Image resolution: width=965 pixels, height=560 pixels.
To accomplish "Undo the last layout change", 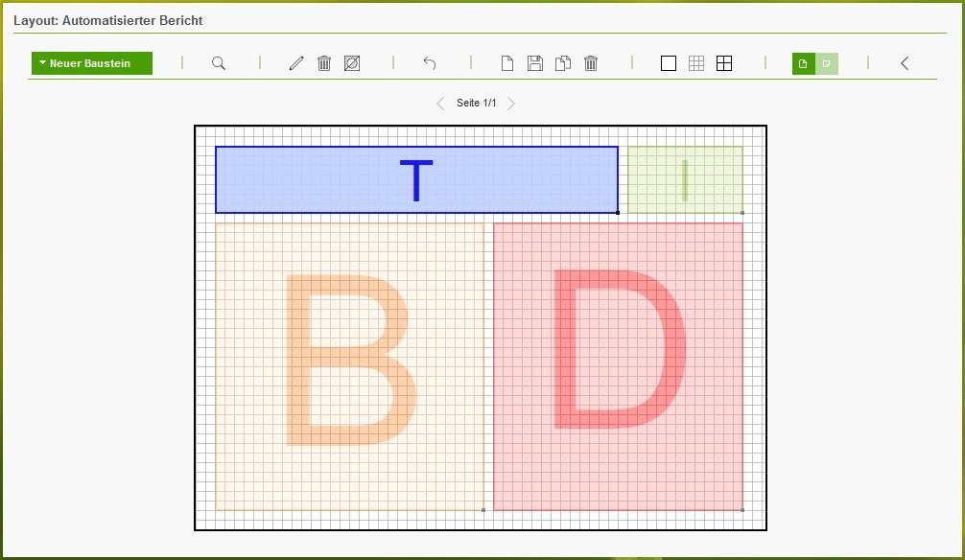I will [x=429, y=62].
